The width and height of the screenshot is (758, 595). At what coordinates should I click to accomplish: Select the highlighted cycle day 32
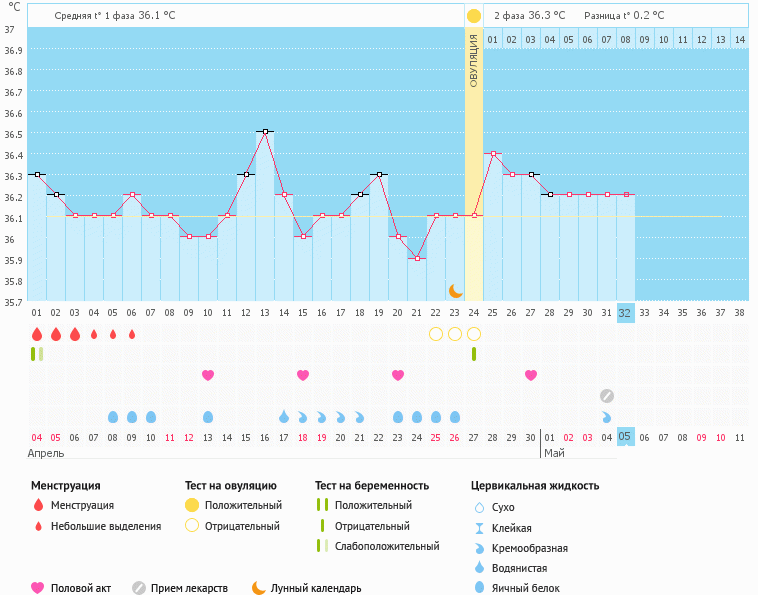[625, 312]
